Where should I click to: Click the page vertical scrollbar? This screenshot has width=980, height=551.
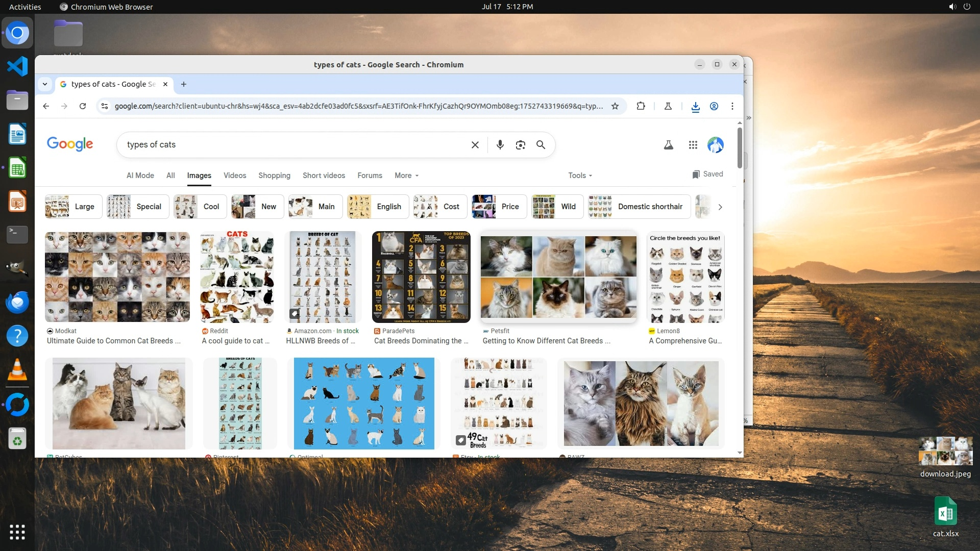point(740,148)
